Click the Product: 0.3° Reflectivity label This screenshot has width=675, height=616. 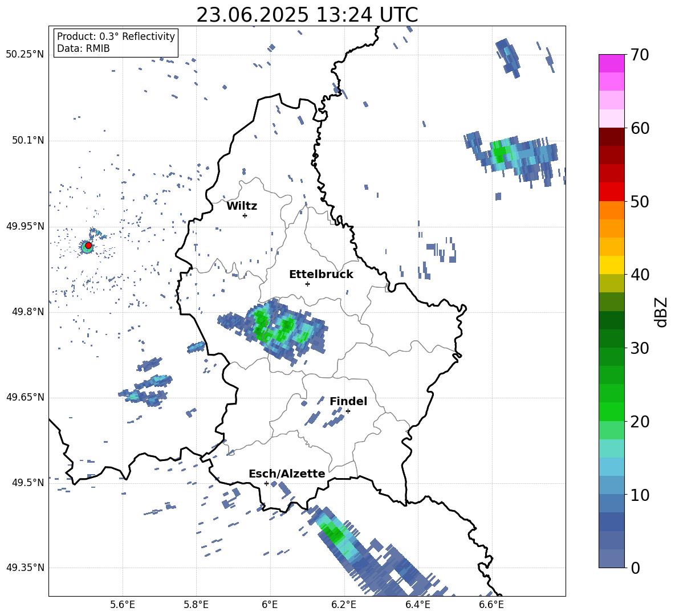(116, 36)
